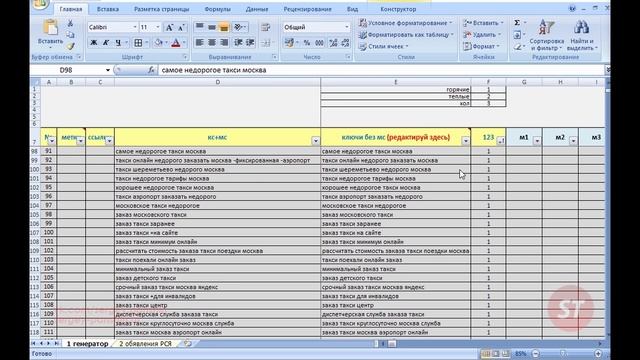Click Удалить in the cells group

click(x=482, y=35)
